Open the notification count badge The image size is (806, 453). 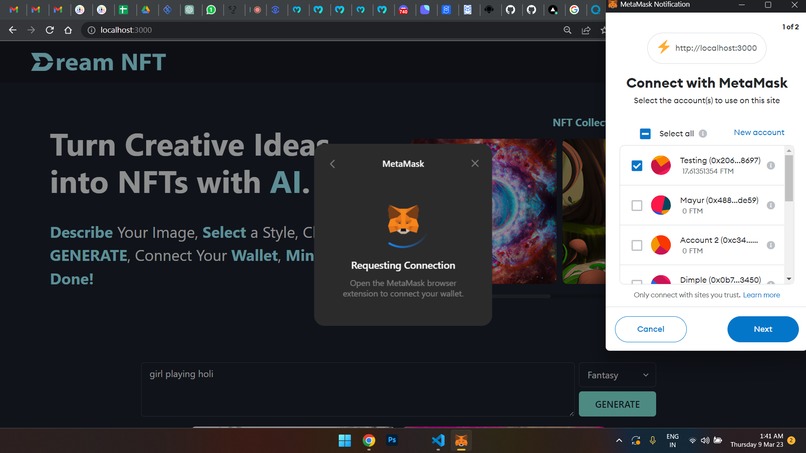coord(792,441)
